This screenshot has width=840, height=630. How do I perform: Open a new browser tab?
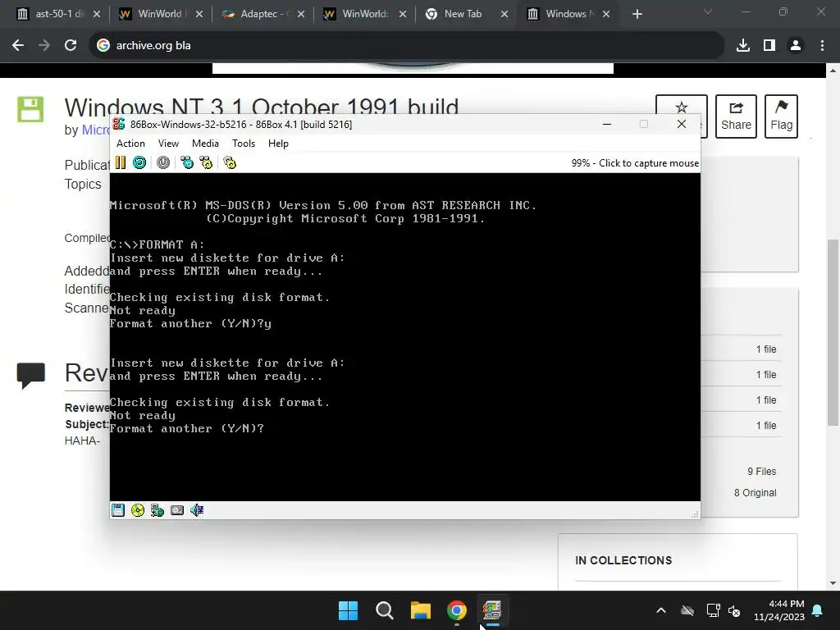[x=637, y=14]
